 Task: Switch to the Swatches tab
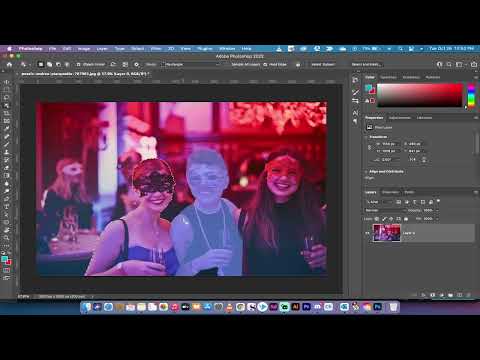(388, 77)
